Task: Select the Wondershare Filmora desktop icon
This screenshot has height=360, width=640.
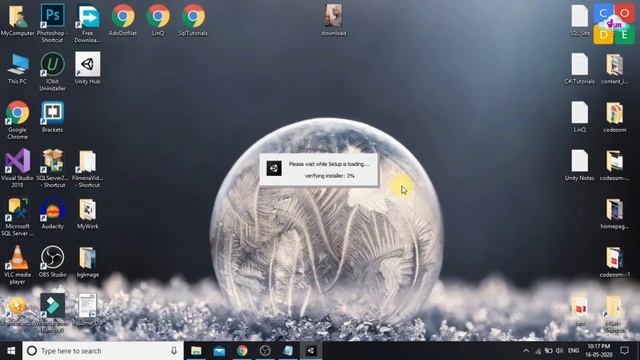Action: (52, 313)
